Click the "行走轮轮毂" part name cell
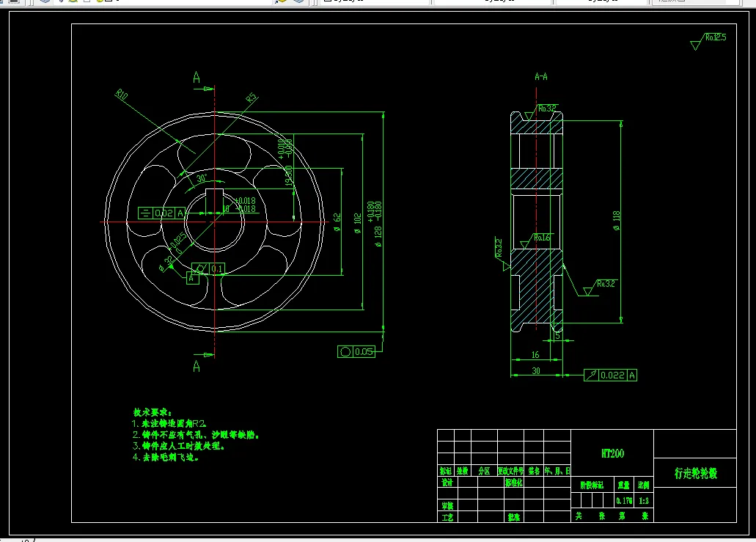The image size is (756, 542). coord(695,473)
